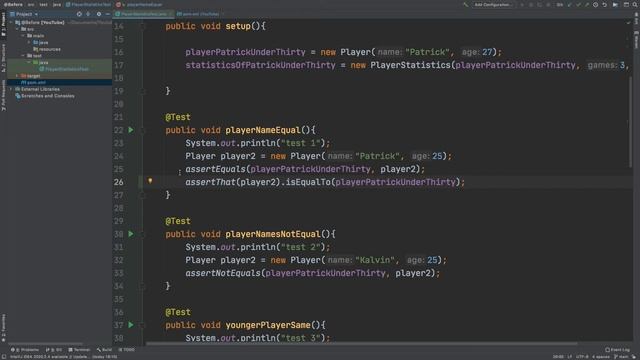Switch to PlayerStatisticsTest.java editor tab
Screen dimensions: 640x360
click(x=144, y=14)
